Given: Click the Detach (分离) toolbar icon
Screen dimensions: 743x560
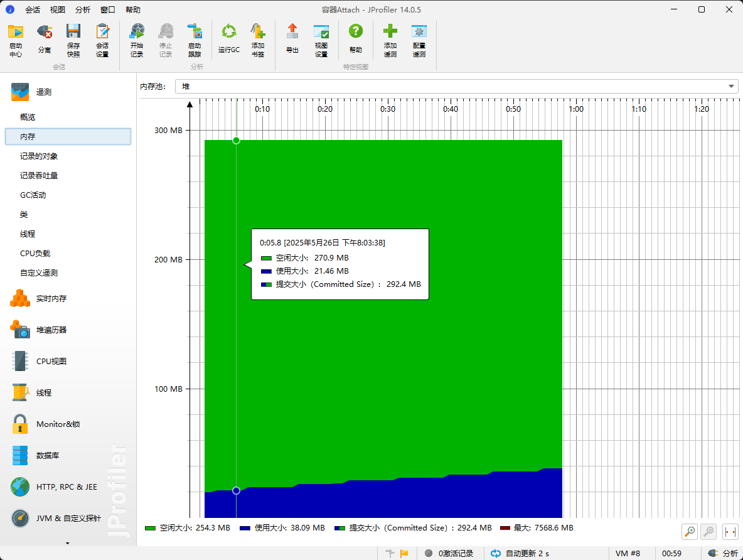Looking at the screenshot, I should coord(45,40).
